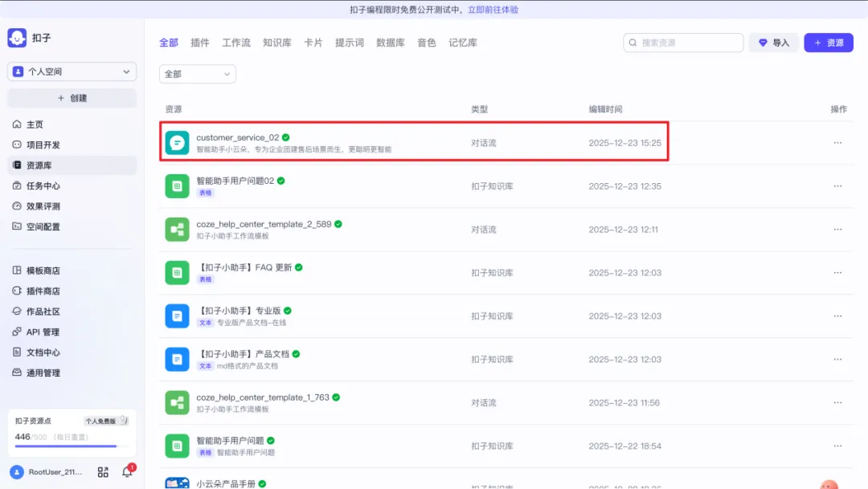Open 模板商店 in the sidebar

coord(72,271)
